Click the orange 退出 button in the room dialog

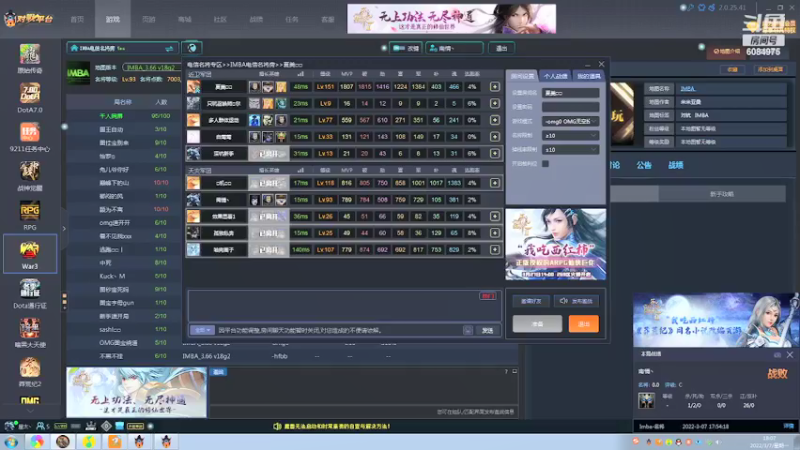(x=583, y=324)
